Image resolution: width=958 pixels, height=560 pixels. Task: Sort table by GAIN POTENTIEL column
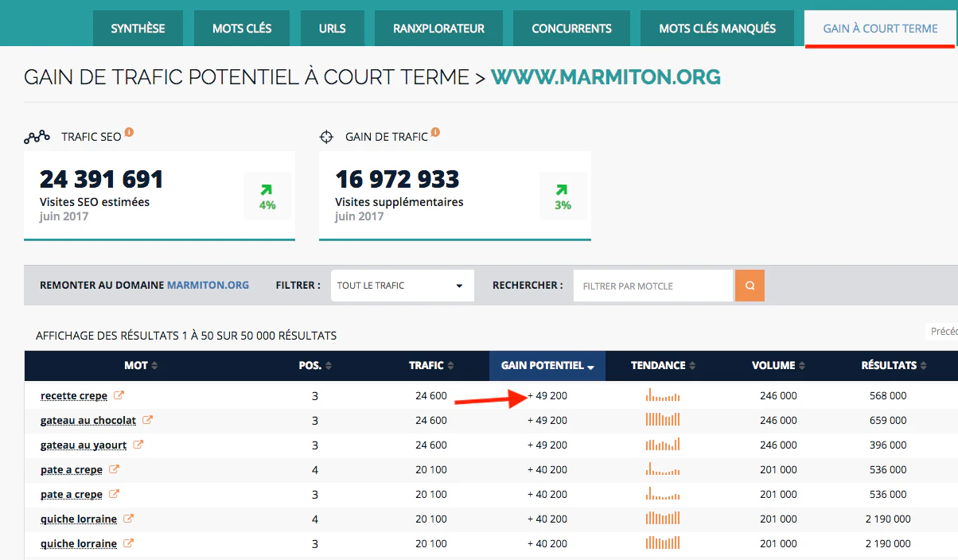click(x=547, y=366)
